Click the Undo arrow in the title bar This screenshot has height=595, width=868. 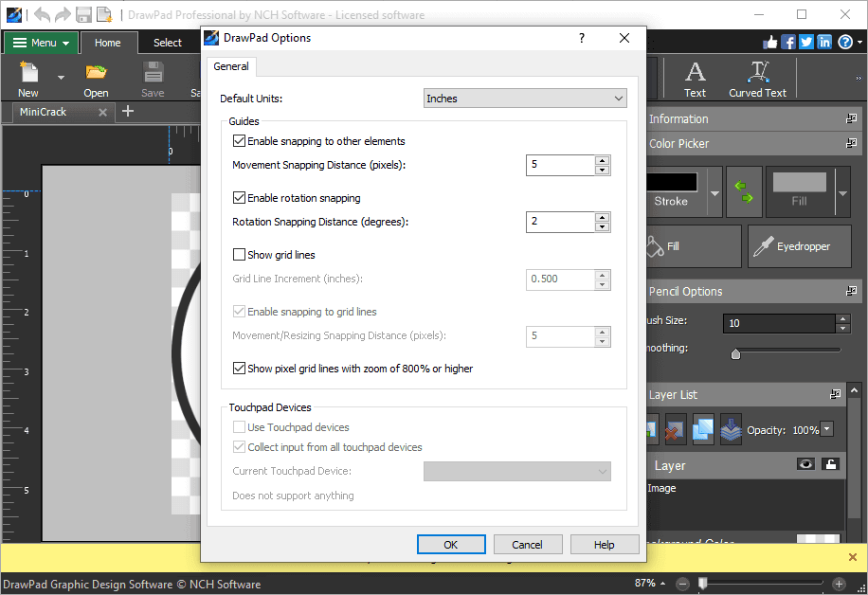(42, 14)
